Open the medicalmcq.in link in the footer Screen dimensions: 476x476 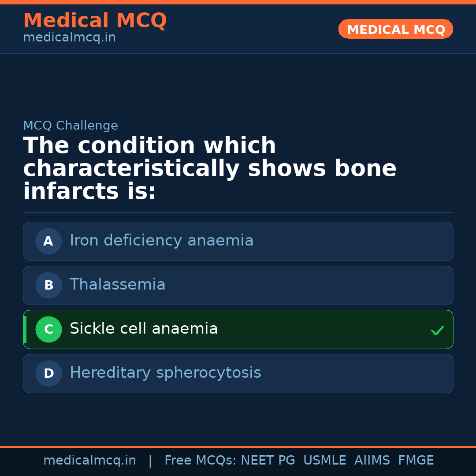(x=89, y=461)
